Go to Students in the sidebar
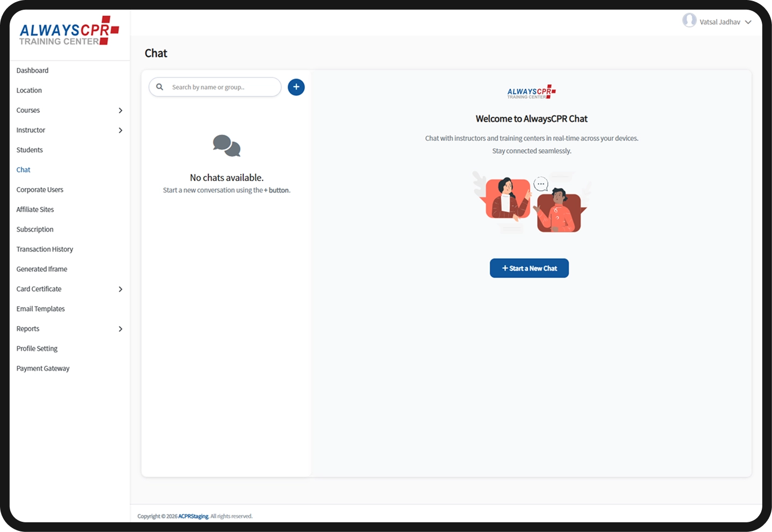Image resolution: width=772 pixels, height=532 pixels. (x=30, y=150)
